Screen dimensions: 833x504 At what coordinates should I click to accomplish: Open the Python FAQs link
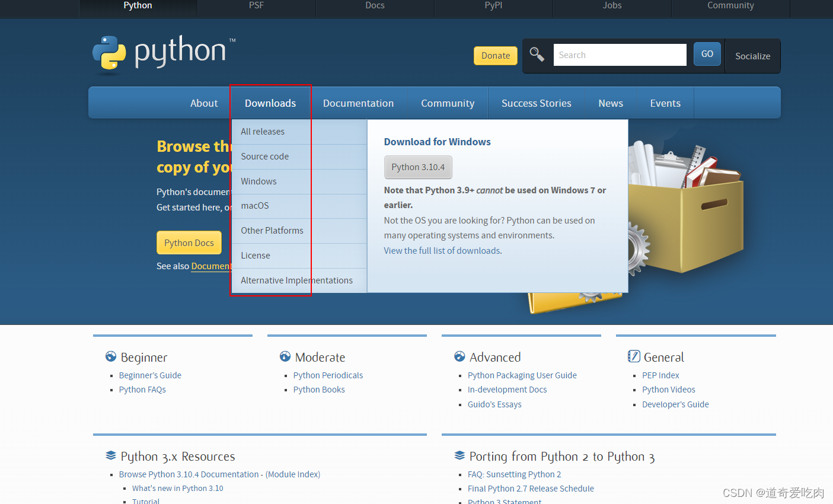[x=142, y=390]
